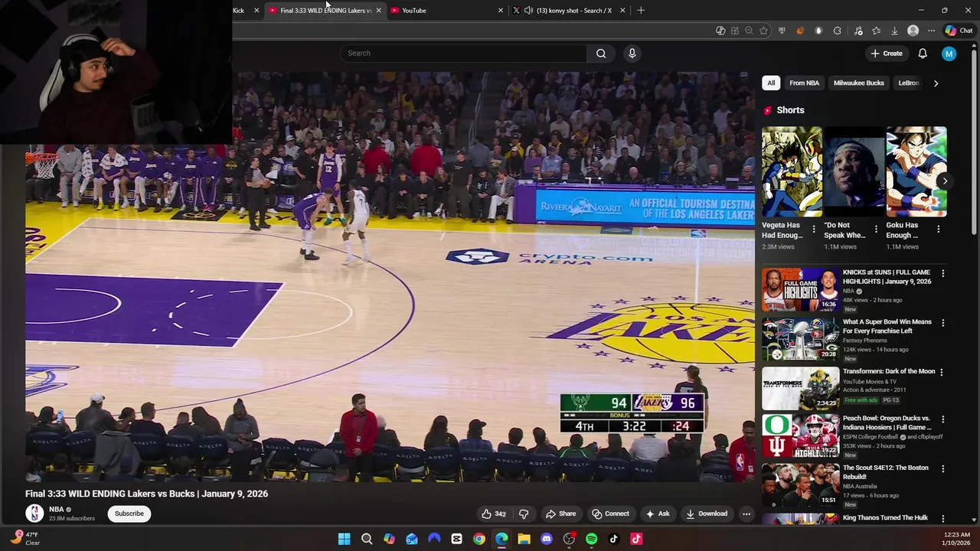Select the "From NBA" filter chip
Viewport: 980px width, 551px height.
pyautogui.click(x=804, y=83)
